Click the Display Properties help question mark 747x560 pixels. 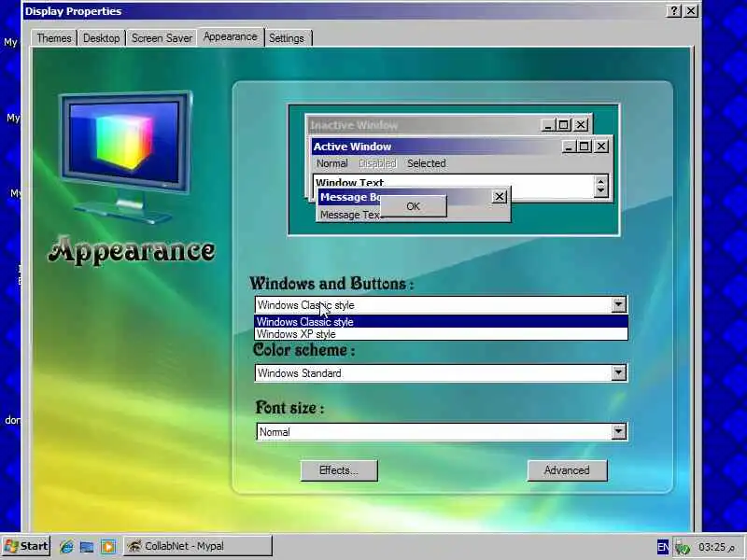coord(673,11)
